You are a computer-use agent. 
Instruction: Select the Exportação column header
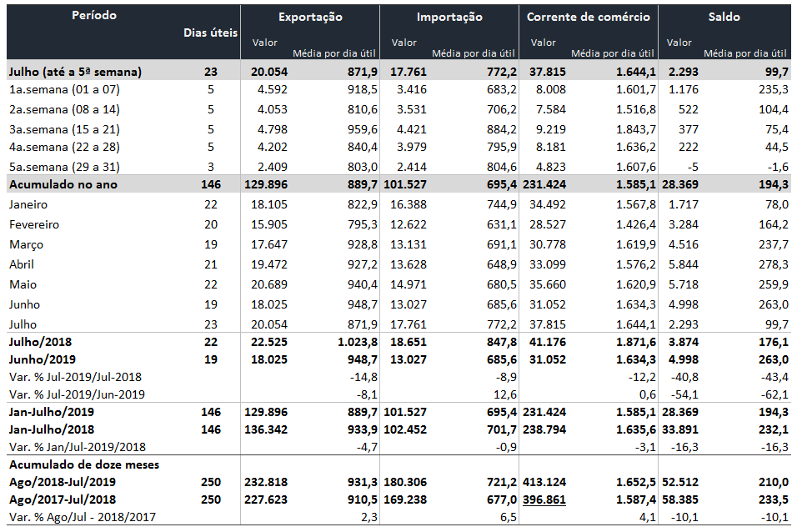coord(309,17)
